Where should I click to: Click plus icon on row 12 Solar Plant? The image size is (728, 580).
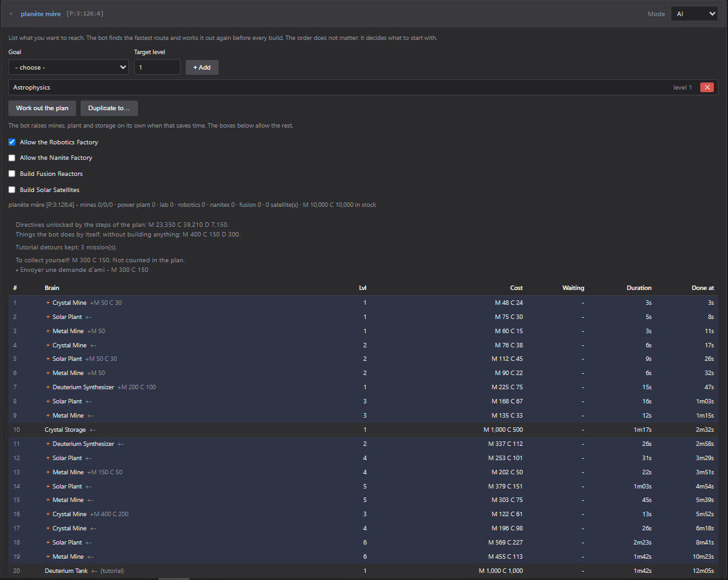pyautogui.click(x=48, y=458)
